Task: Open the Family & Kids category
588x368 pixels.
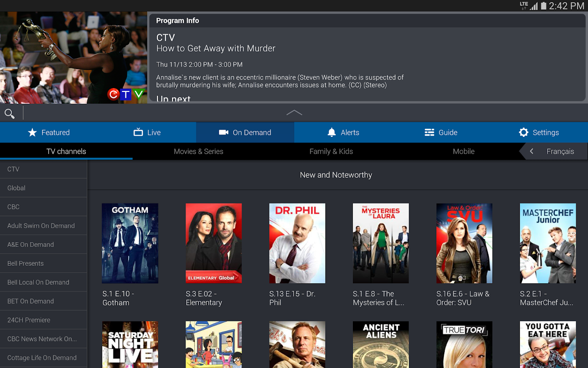Action: (x=331, y=151)
